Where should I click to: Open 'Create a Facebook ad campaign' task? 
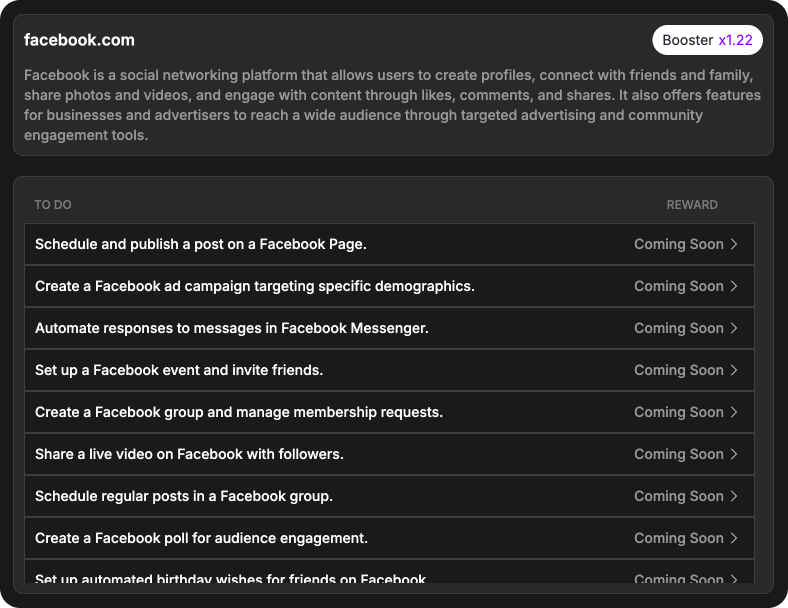click(389, 286)
